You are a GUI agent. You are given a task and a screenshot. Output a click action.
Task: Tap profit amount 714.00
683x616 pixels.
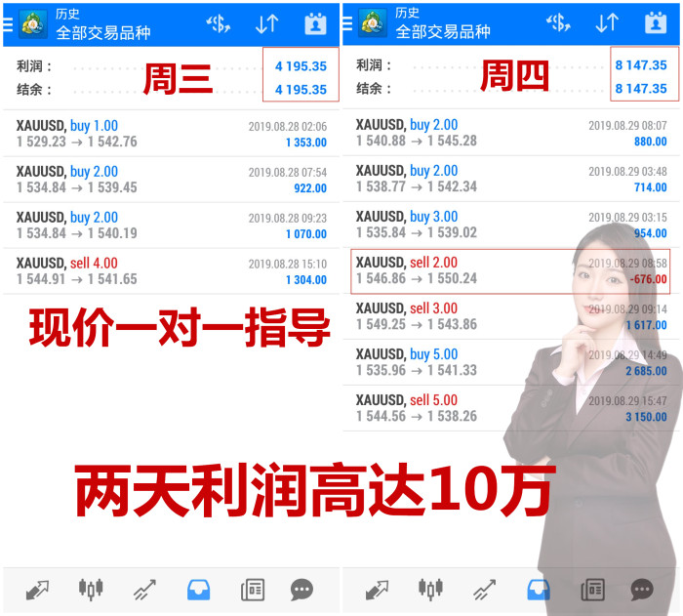coord(651,187)
